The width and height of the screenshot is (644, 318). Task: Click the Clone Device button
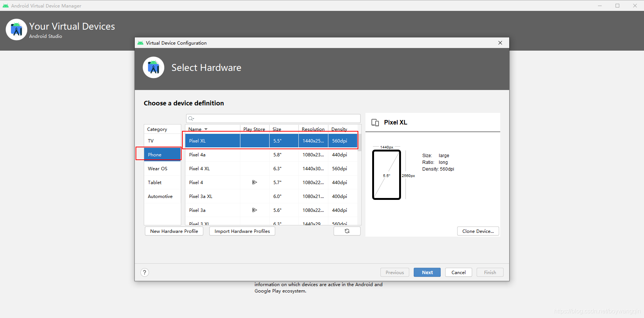pyautogui.click(x=478, y=231)
